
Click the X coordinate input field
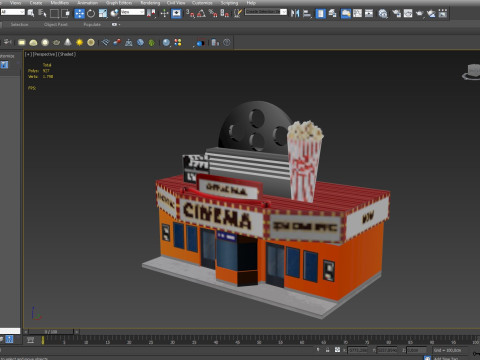click(358, 350)
